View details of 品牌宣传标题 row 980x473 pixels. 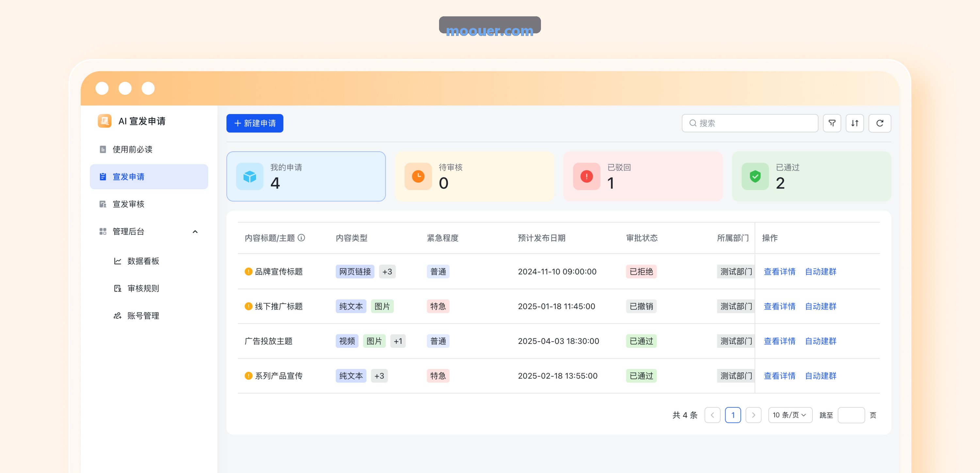coord(779,272)
